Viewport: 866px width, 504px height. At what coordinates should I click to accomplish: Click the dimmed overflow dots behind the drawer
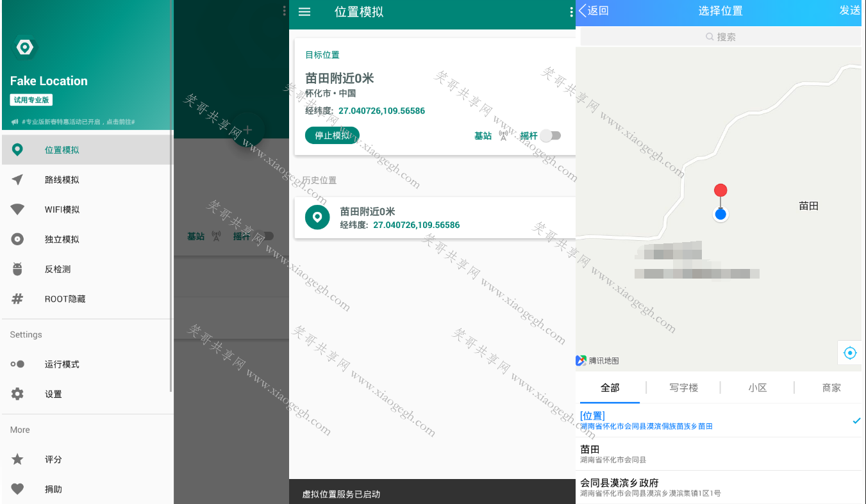click(284, 11)
